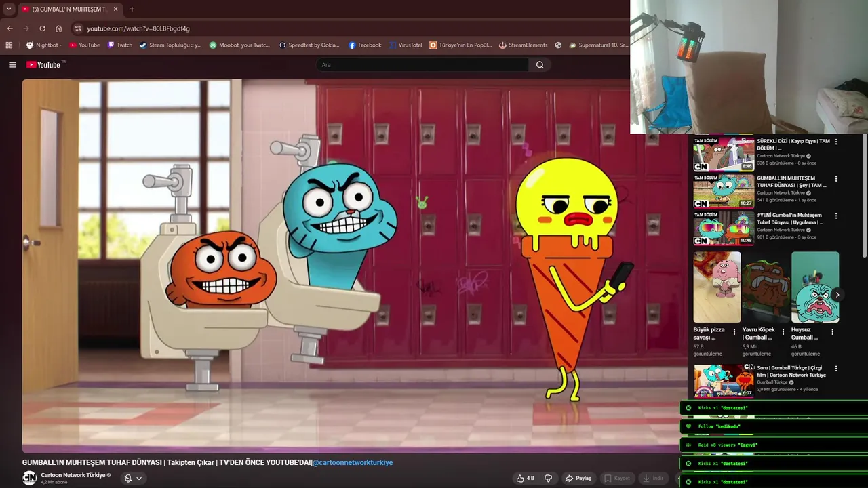The width and height of the screenshot is (868, 488).
Task: Click the search magnifier button
Action: click(x=540, y=65)
